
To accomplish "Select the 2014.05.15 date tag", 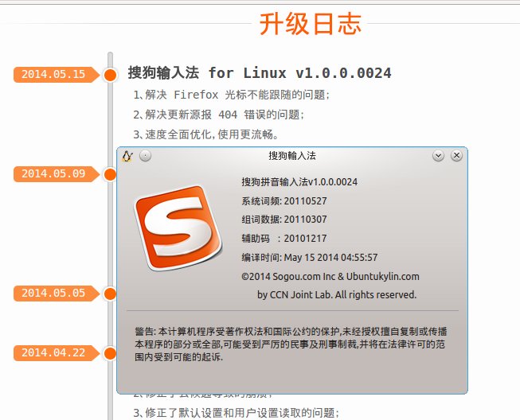I will (x=56, y=74).
